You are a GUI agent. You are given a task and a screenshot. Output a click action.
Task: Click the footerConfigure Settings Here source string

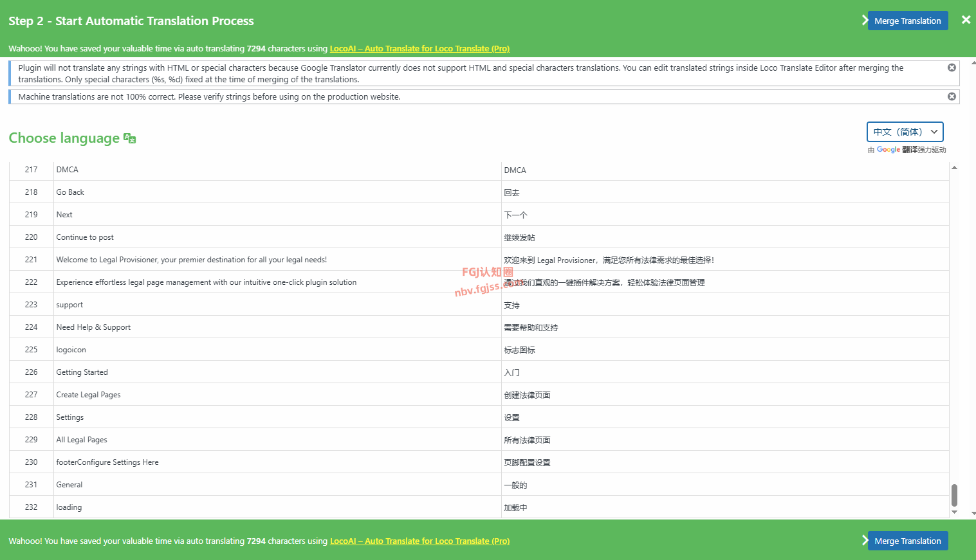[x=107, y=462]
